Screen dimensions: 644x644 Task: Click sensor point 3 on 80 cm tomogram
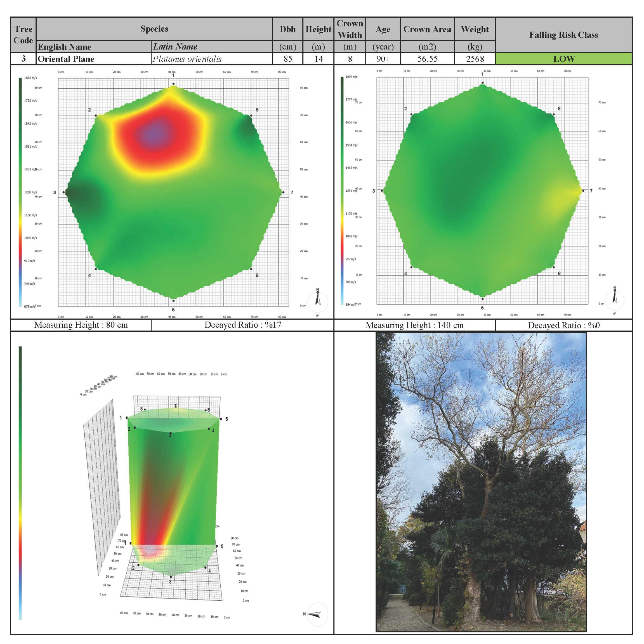[64, 192]
